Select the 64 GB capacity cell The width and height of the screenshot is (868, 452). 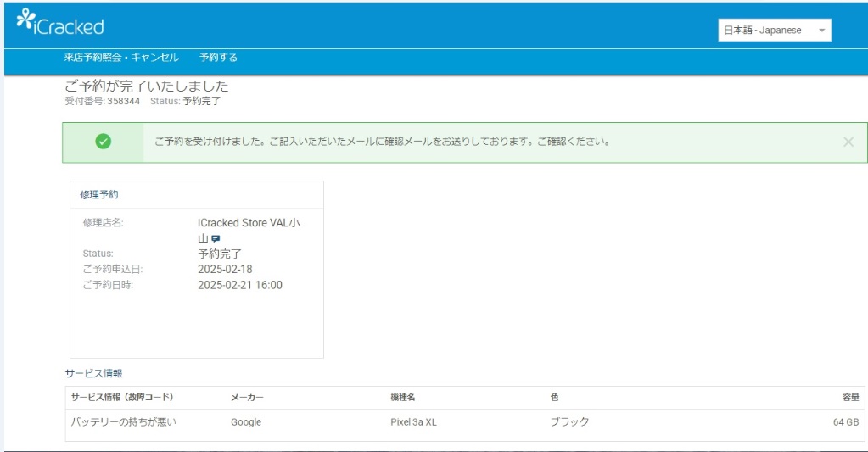(846, 422)
